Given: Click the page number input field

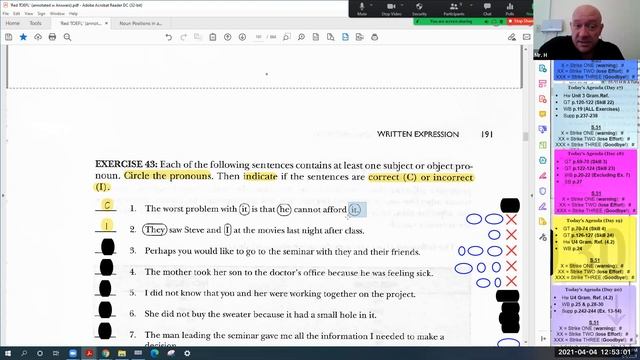Looking at the screenshot, I should coord(258,37).
